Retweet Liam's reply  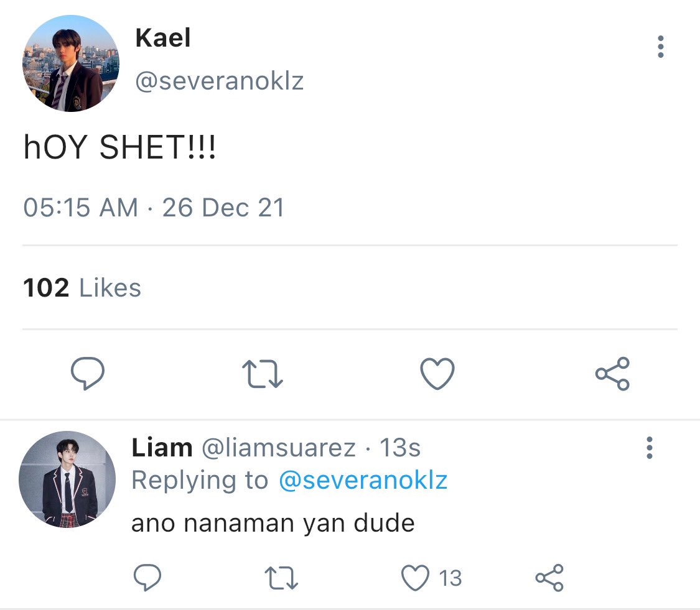(x=281, y=578)
